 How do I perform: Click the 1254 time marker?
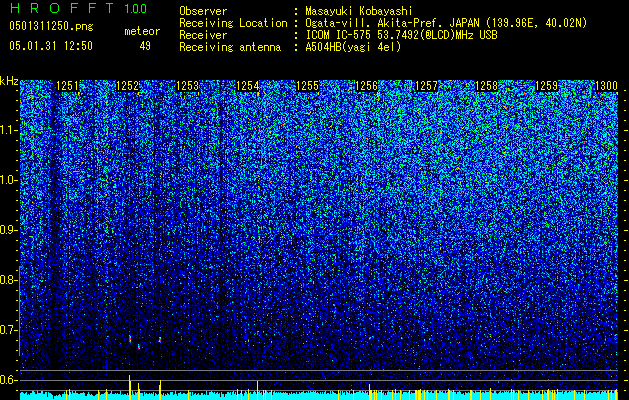(248, 86)
